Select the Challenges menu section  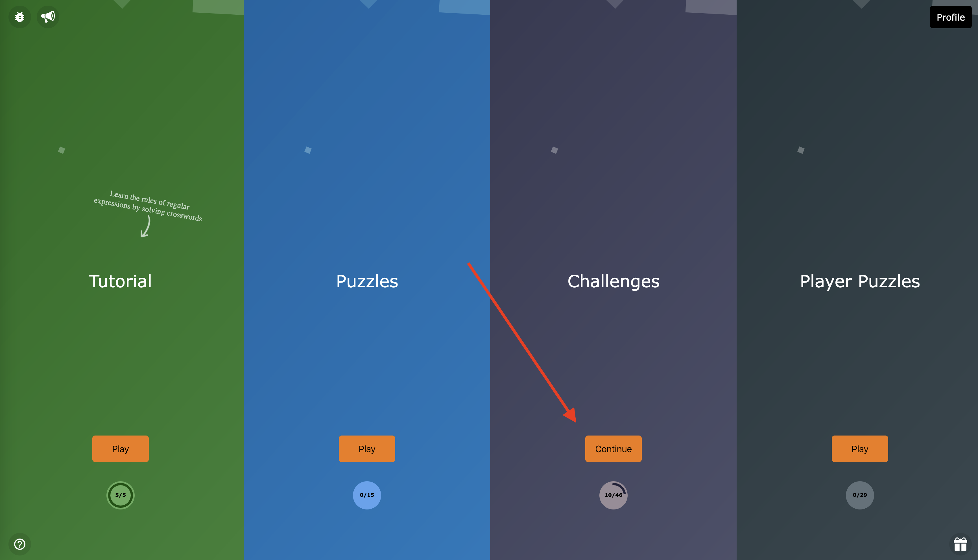(613, 281)
